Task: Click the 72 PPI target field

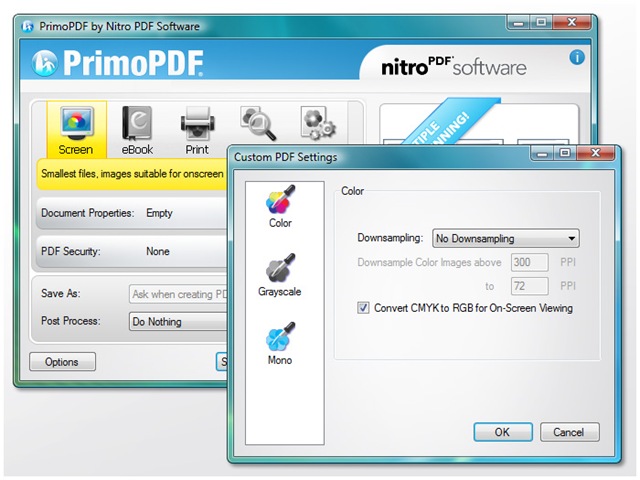Action: (529, 286)
